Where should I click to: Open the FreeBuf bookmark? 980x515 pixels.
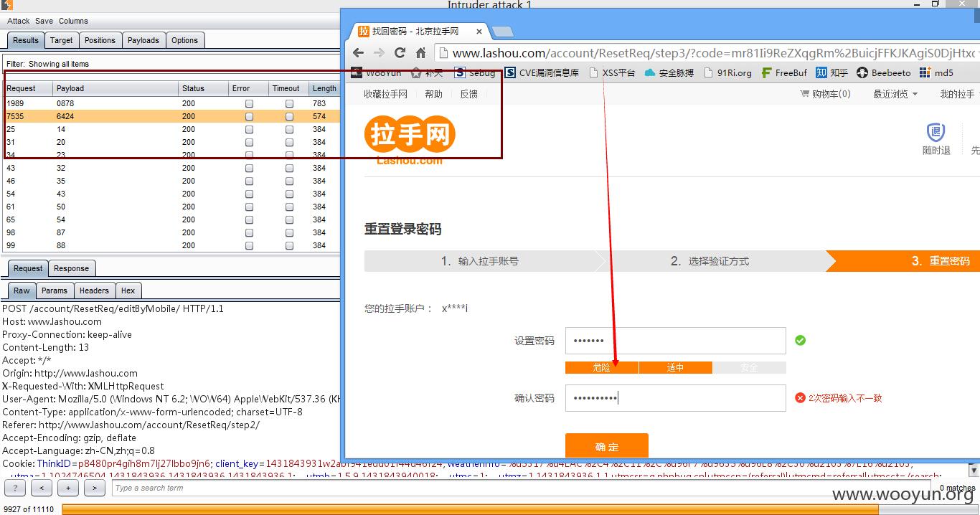784,72
